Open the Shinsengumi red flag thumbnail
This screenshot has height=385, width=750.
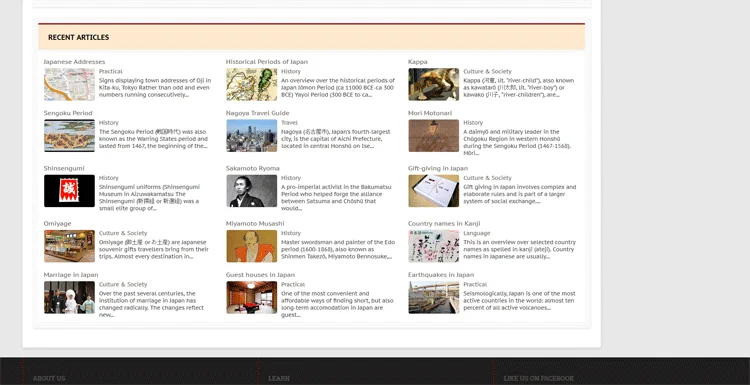pyautogui.click(x=69, y=191)
